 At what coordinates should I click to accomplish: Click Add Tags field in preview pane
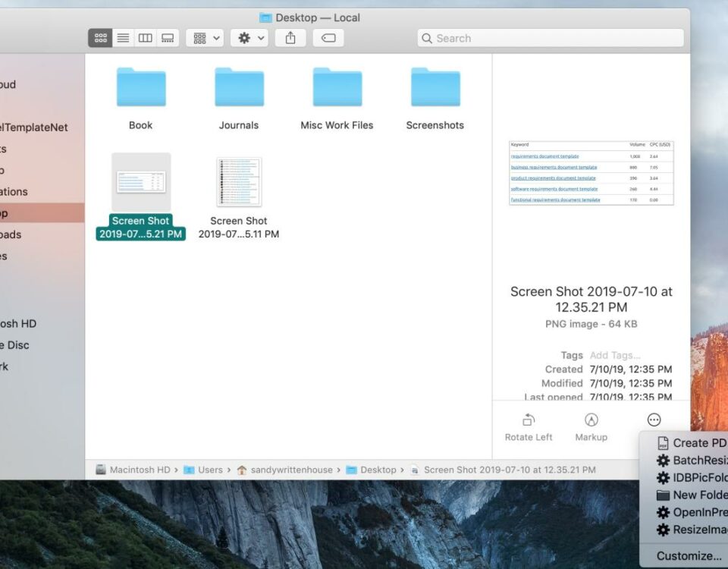click(x=615, y=355)
